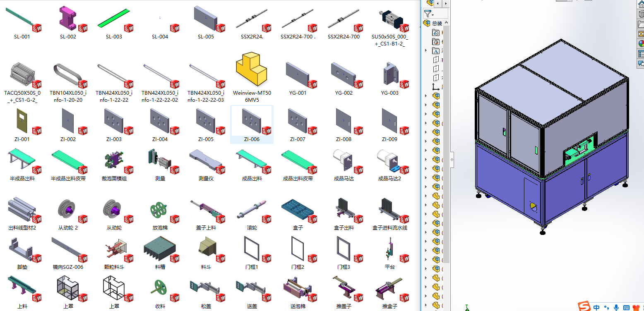The width and height of the screenshot is (644, 311).
Task: Toggle the input method punctuation mode
Action: click(x=606, y=308)
